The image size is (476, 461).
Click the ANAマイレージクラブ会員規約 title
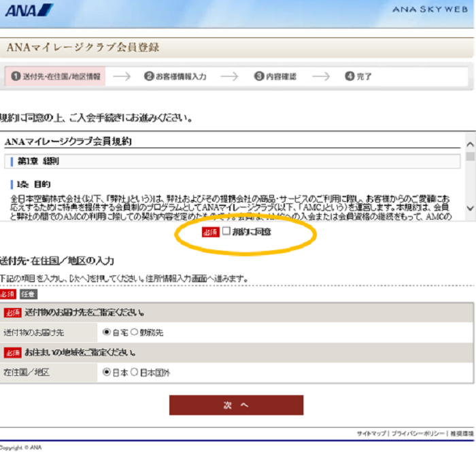[x=68, y=141]
